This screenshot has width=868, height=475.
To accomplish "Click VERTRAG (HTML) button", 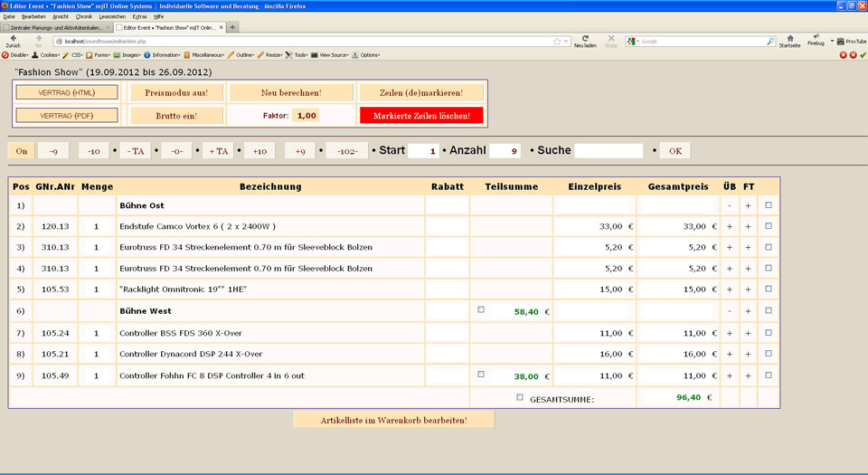I will pyautogui.click(x=66, y=92).
